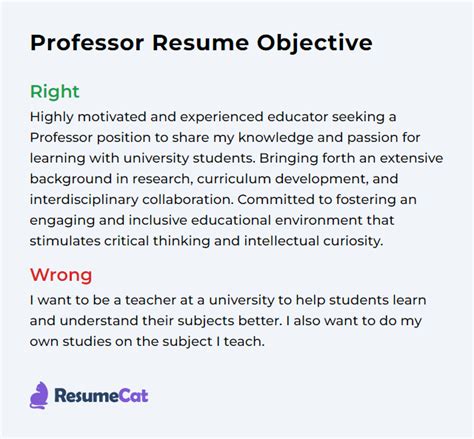The width and height of the screenshot is (474, 439).
Task: Click the line starting 'stimulates critical thinking'
Action: (x=206, y=241)
